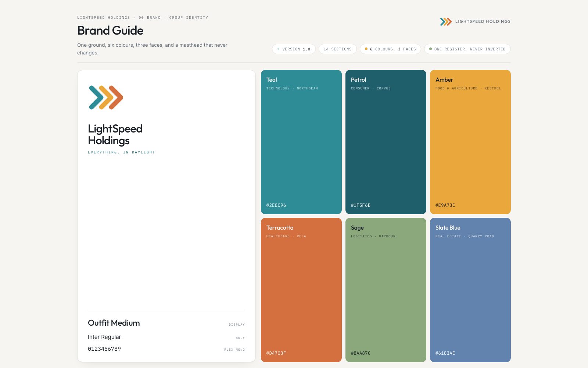
Task: Click the HEALTHCARE · VELA label
Action: coord(286,236)
